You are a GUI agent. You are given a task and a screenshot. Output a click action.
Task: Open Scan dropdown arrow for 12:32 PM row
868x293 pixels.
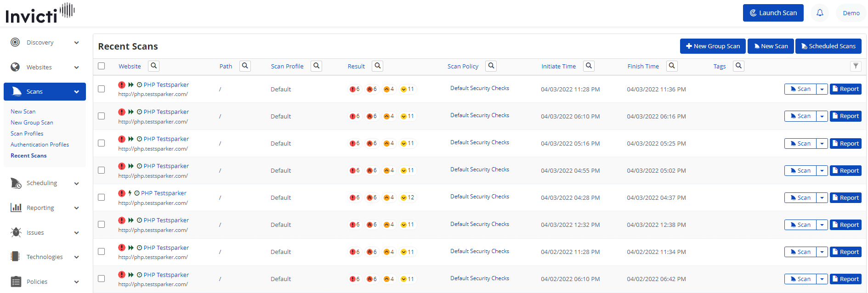(822, 225)
